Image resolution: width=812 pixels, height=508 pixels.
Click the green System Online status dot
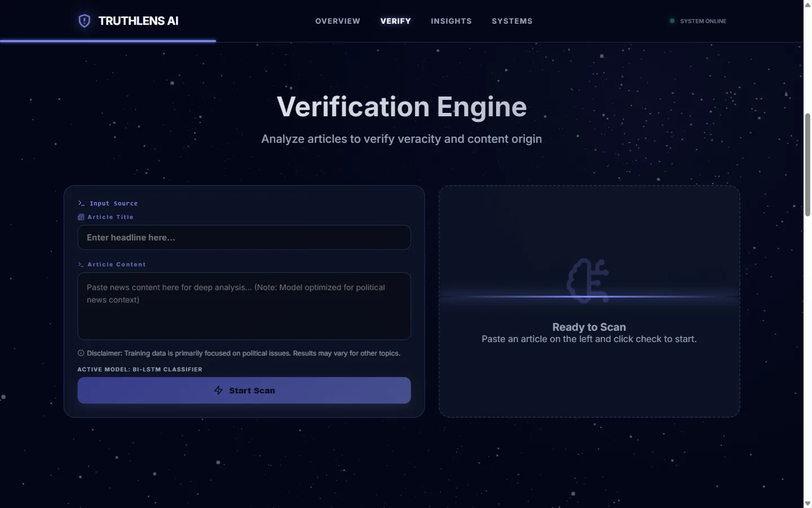(672, 21)
